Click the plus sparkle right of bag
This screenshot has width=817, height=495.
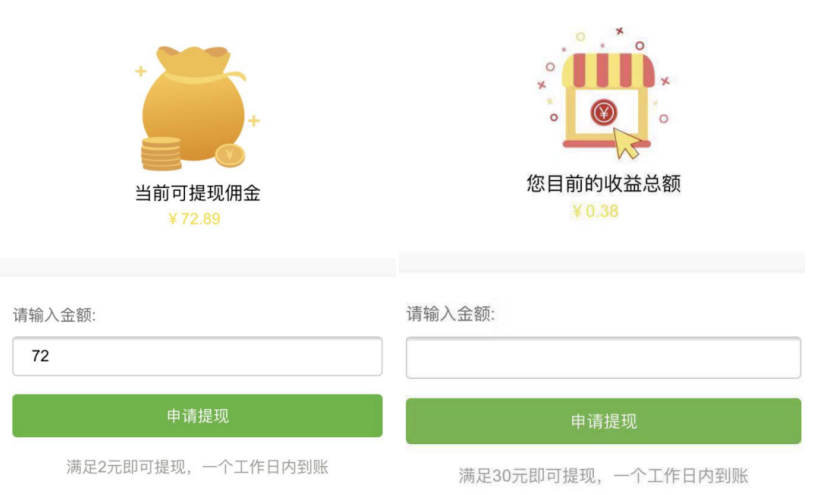click(x=254, y=121)
